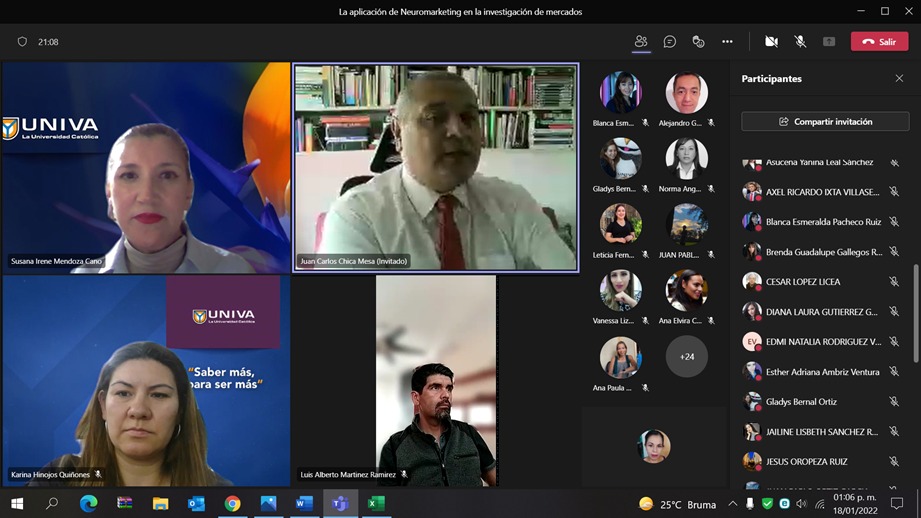Toggle the microphone mute icon
This screenshot has width=921, height=518.
click(x=800, y=42)
